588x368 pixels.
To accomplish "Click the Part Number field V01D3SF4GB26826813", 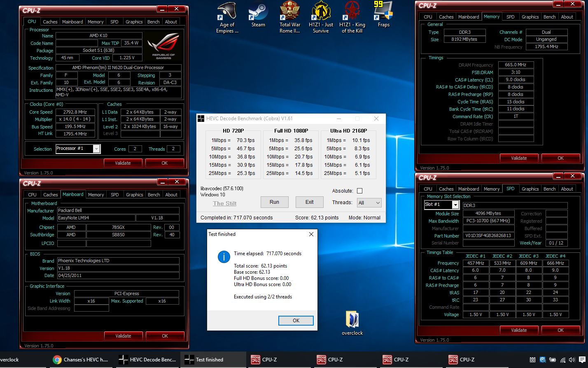I will click(x=489, y=236).
